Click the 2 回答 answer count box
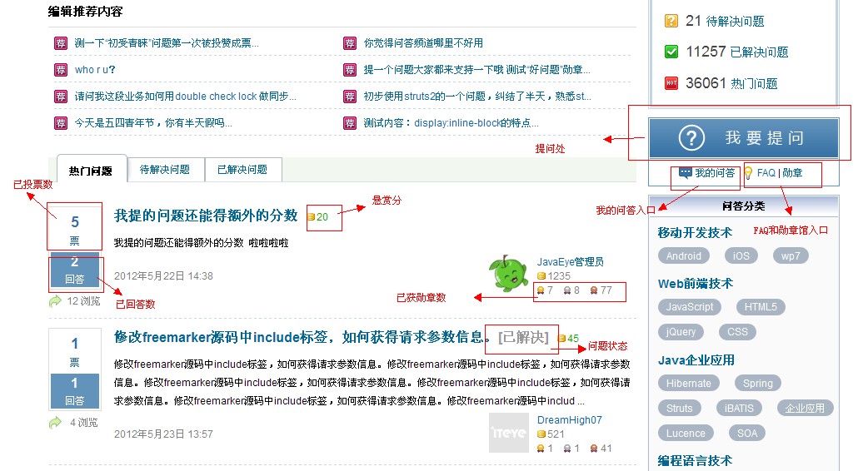The width and height of the screenshot is (868, 471). [75, 270]
